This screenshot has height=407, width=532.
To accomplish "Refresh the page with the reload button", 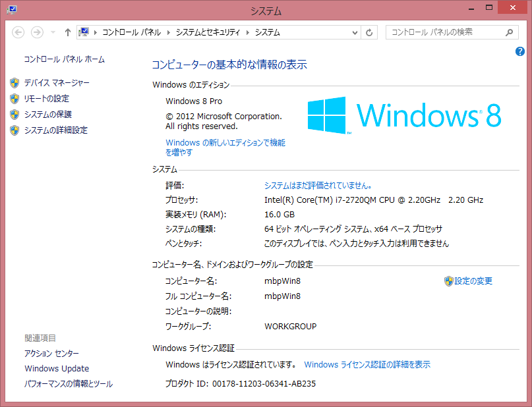I will (369, 32).
